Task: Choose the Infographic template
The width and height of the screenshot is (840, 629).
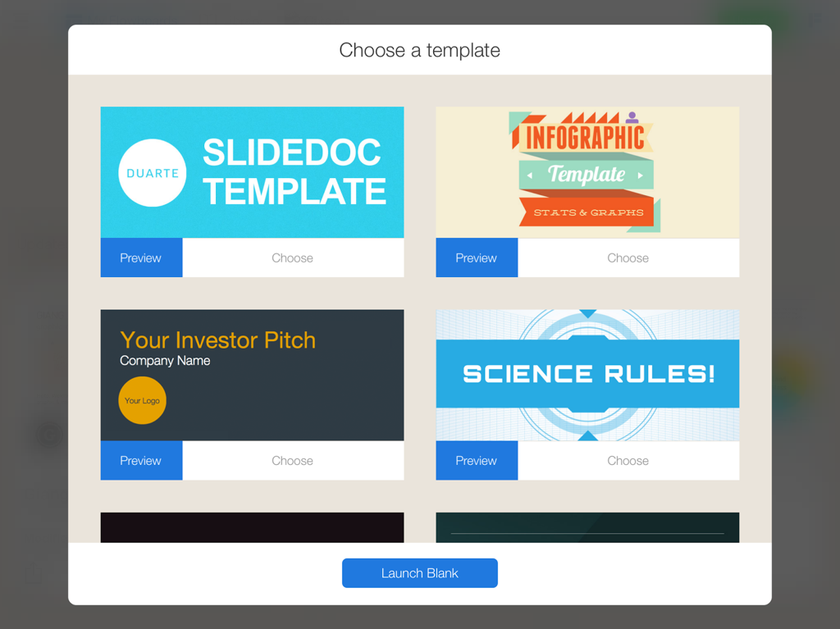Action: point(628,258)
